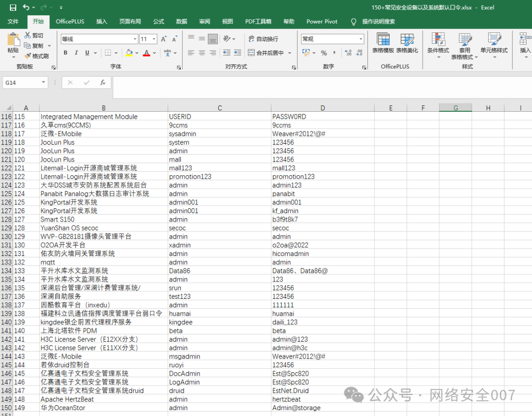Open the 文件 menu
The width and height of the screenshot is (532, 416).
[13, 21]
